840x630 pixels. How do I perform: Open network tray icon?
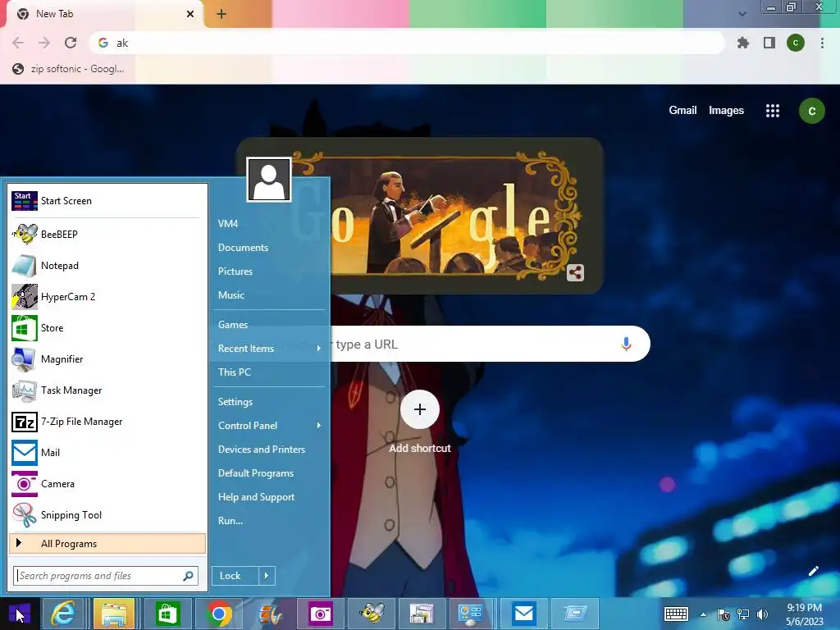(x=743, y=614)
